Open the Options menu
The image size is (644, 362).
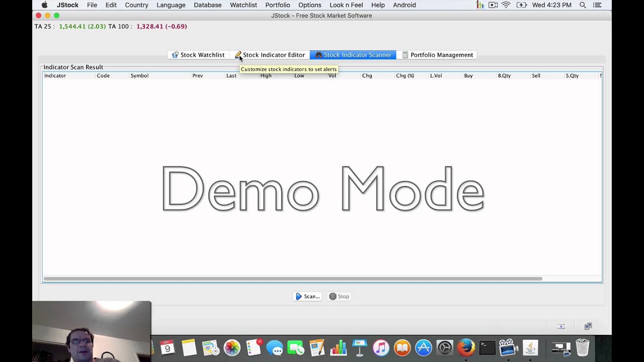310,5
